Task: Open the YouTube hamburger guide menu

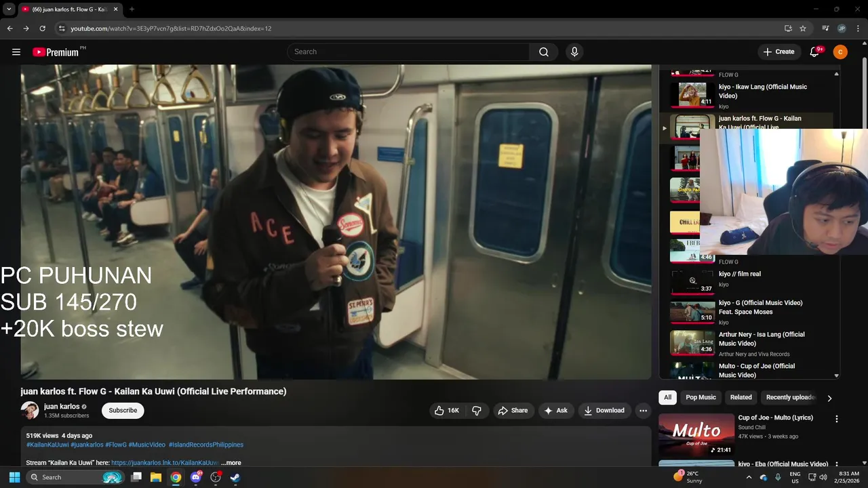Action: click(16, 52)
